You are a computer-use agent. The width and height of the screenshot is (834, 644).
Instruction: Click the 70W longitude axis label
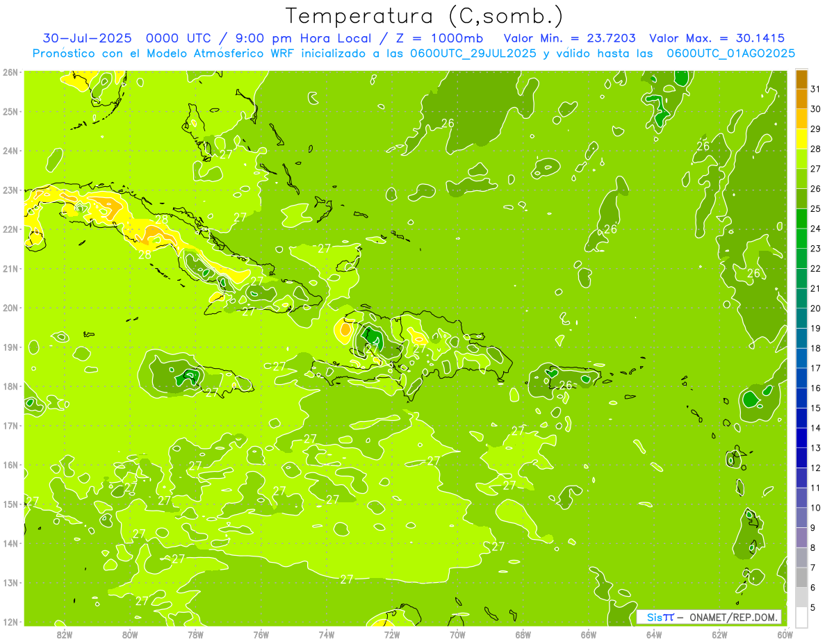pos(457,634)
